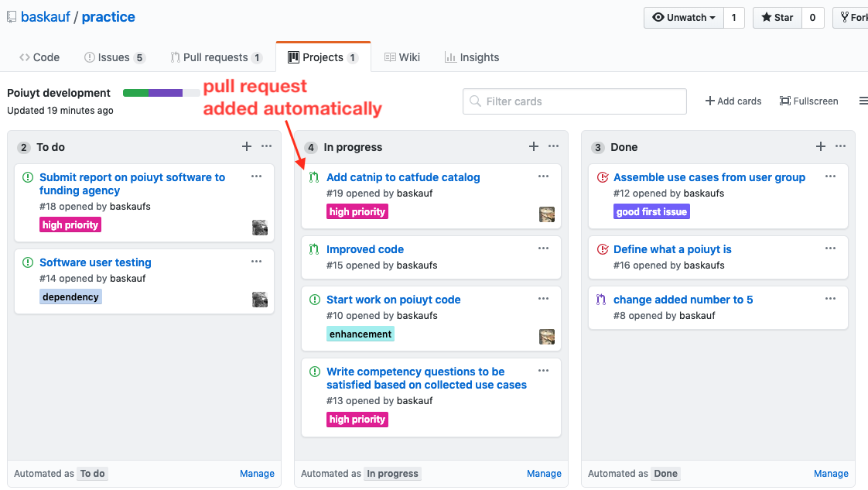Click the good first issue label

pos(651,211)
